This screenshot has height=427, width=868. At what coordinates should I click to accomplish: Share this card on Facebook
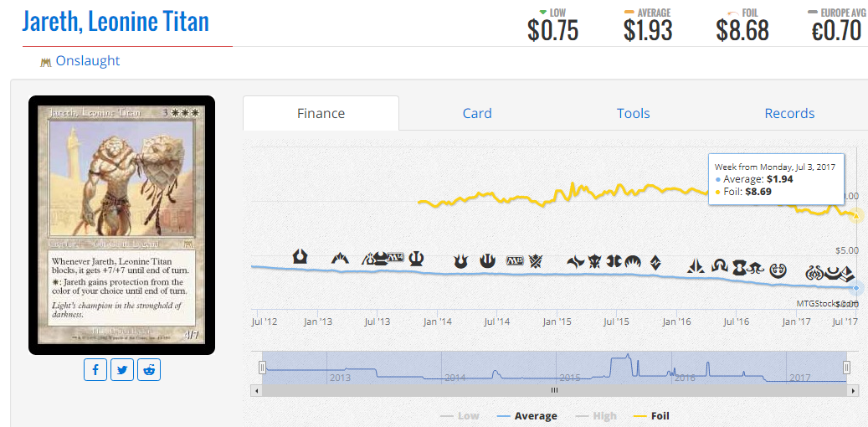click(95, 369)
